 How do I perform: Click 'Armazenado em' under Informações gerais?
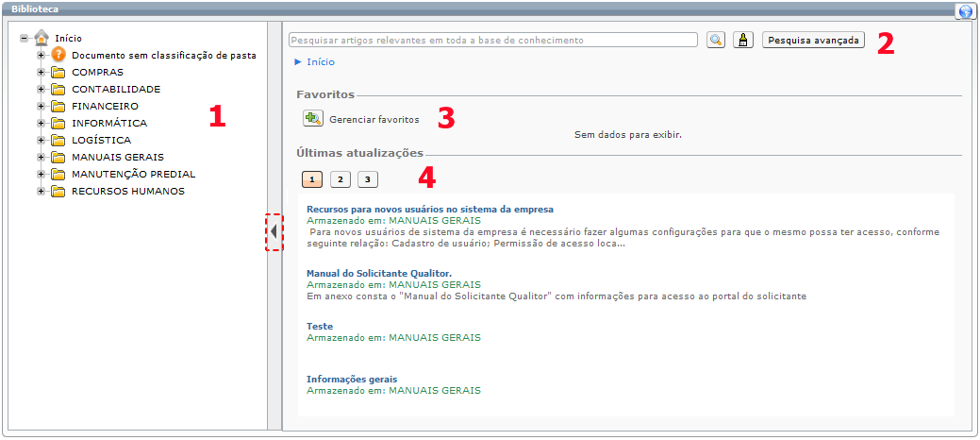[393, 390]
